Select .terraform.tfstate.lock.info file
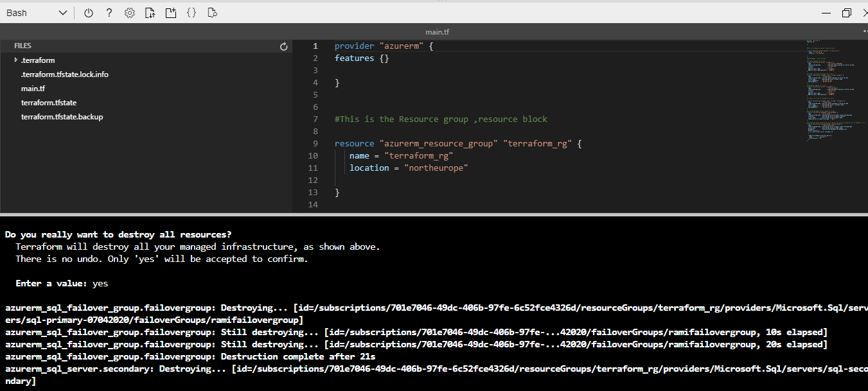868x391 pixels. click(x=65, y=74)
